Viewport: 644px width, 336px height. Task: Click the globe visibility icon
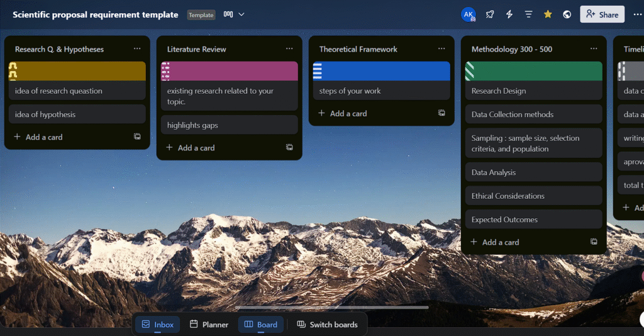tap(567, 14)
